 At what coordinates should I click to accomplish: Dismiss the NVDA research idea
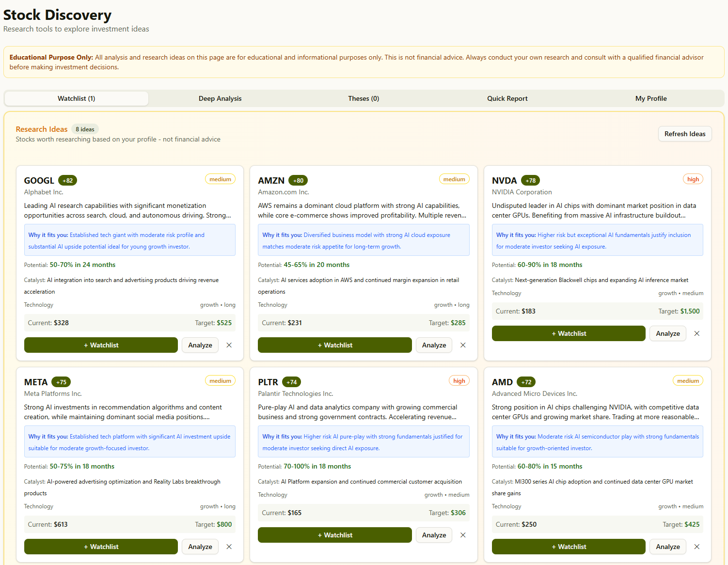coord(697,333)
